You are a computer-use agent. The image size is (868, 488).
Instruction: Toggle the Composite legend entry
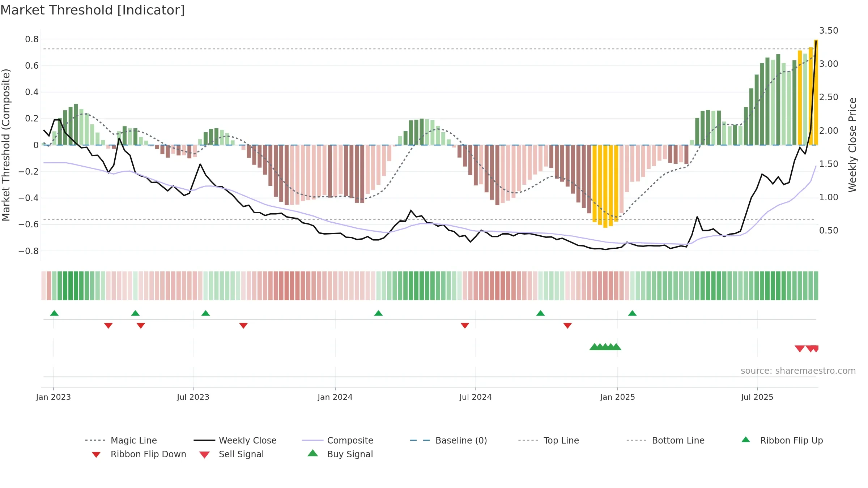[337, 440]
